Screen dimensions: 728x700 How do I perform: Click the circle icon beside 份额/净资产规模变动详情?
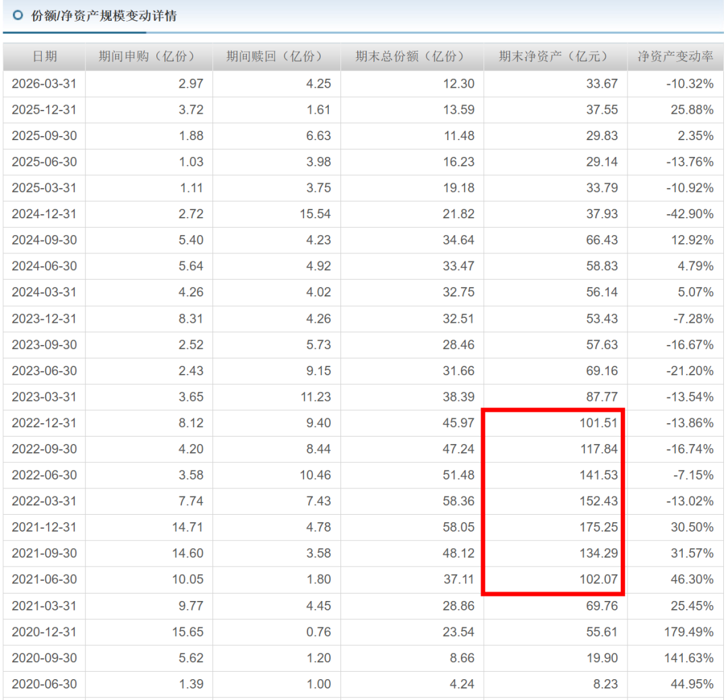(18, 15)
